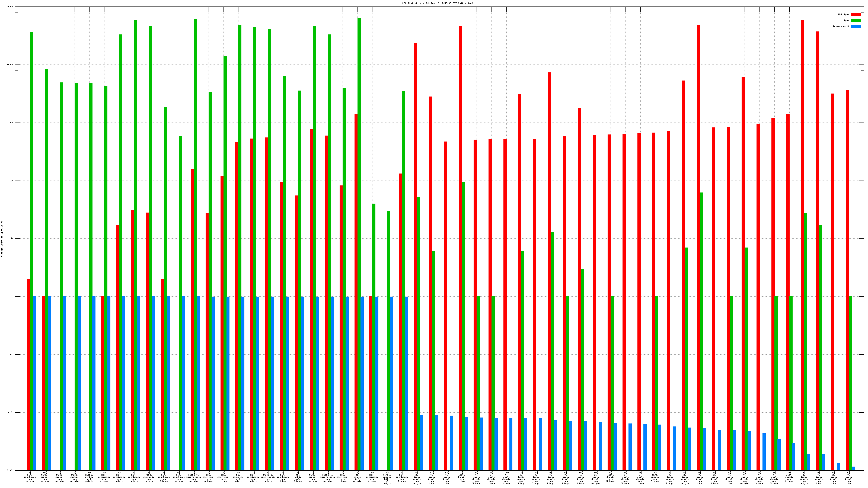Image resolution: width=868 pixels, height=488 pixels.
Task: Select the dnsbl-3.uceprotect.net origin x-axis label
Action: pyautogui.click(x=194, y=477)
